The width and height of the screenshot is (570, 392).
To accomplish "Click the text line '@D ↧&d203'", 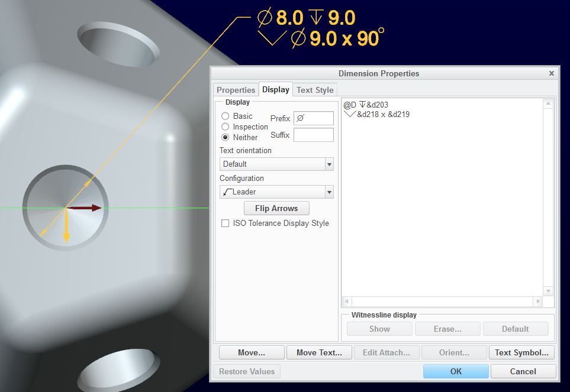I will point(366,105).
